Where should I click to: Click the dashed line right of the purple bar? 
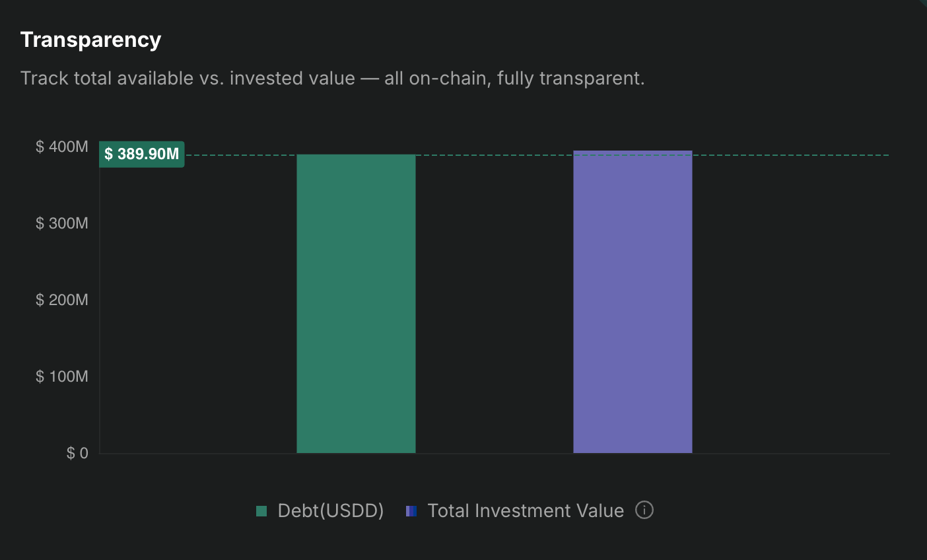(791, 155)
